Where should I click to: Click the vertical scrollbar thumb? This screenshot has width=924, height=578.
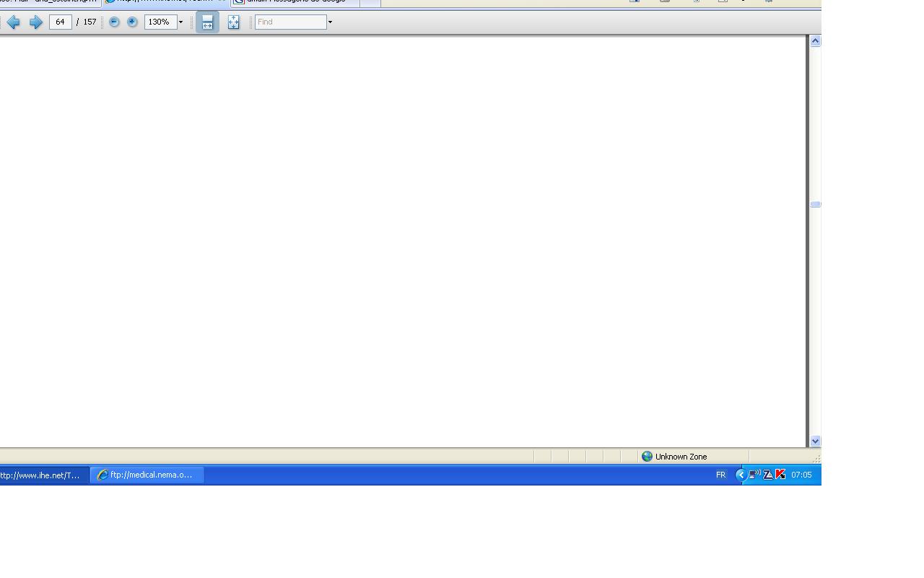click(815, 204)
